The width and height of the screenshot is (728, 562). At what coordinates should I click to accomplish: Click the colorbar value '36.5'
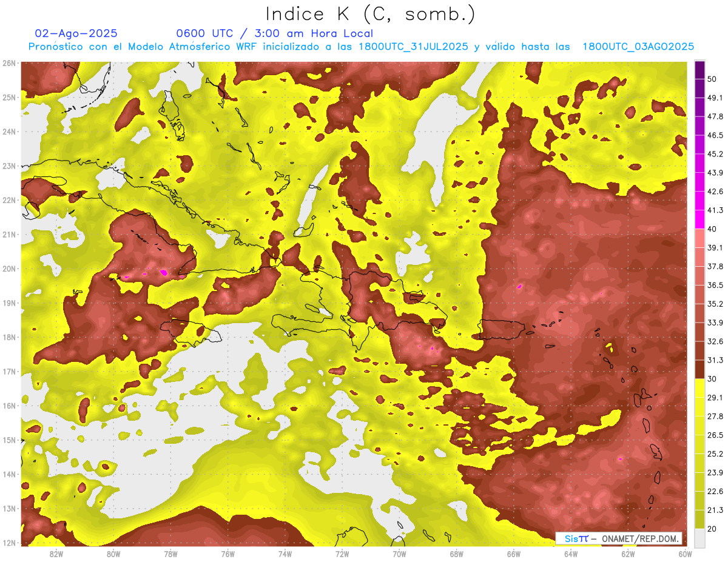tap(715, 286)
